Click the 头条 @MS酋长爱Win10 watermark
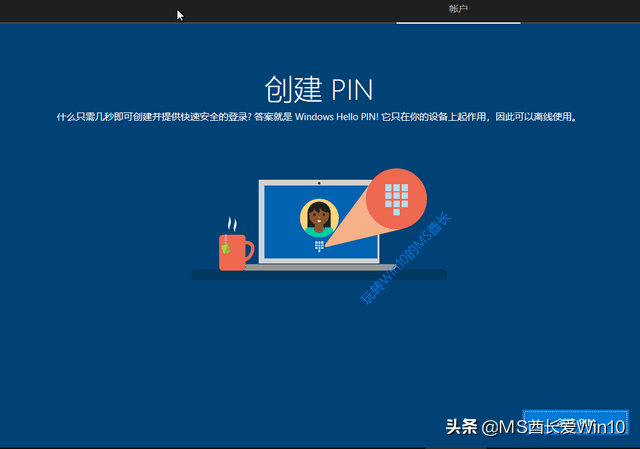Viewport: 640px width, 449px height. point(535,427)
